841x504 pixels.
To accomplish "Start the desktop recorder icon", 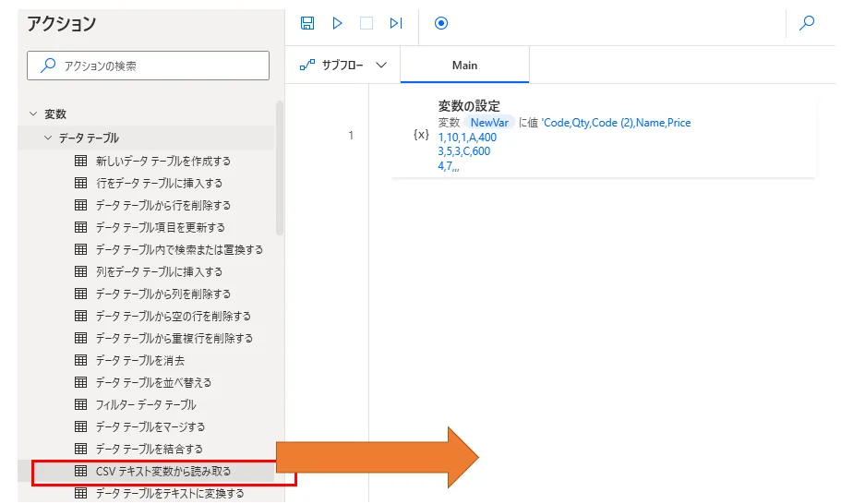I will (x=441, y=23).
